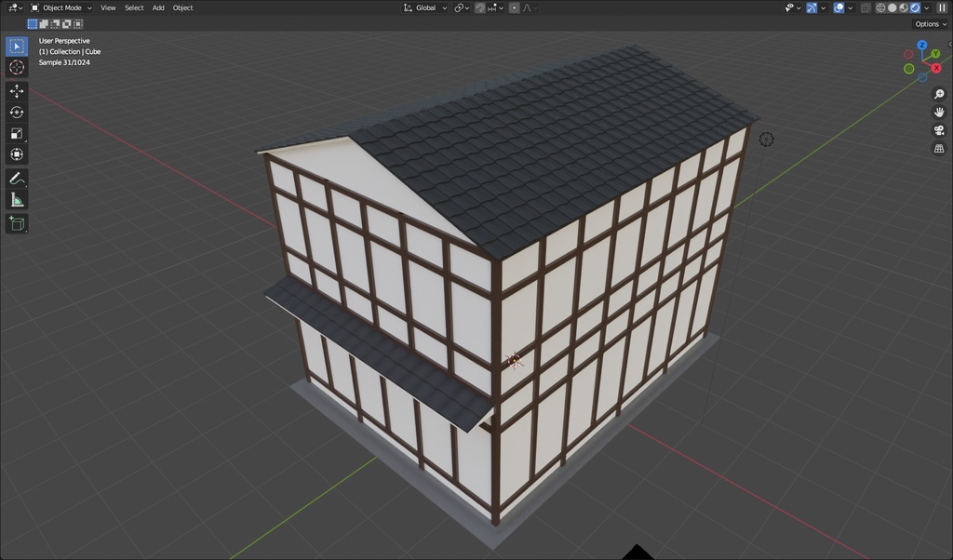Pause the viewport render preview
This screenshot has height=560, width=953.
[x=942, y=7]
